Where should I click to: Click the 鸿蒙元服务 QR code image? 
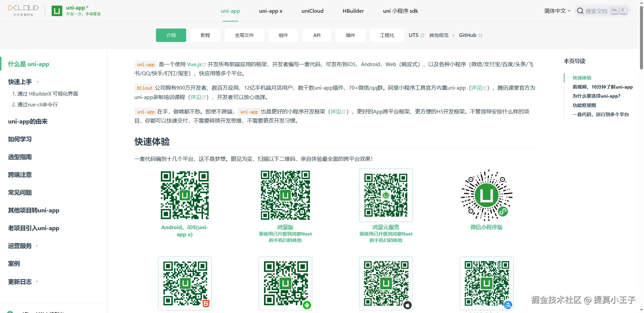pyautogui.click(x=386, y=195)
